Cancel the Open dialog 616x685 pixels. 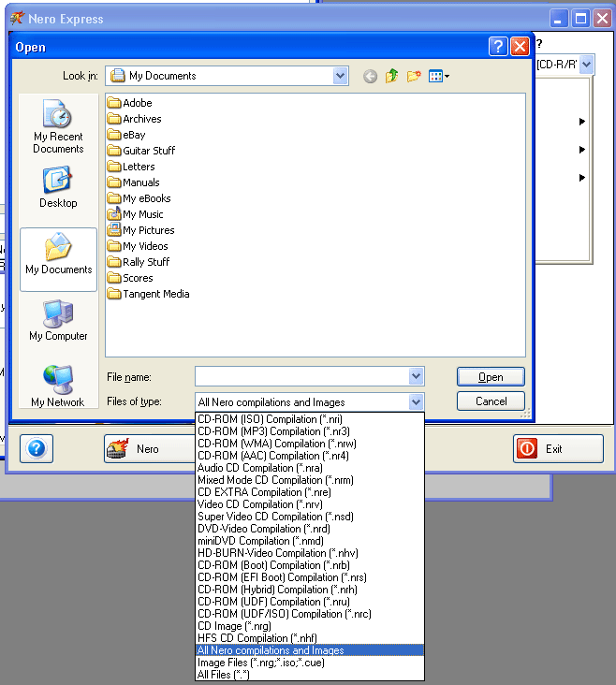pyautogui.click(x=491, y=401)
